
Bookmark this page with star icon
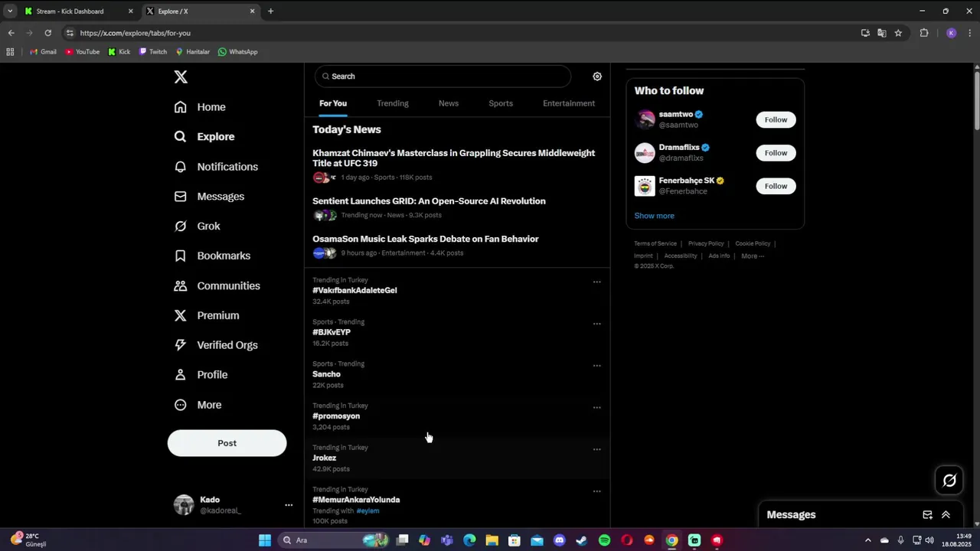[x=898, y=33]
